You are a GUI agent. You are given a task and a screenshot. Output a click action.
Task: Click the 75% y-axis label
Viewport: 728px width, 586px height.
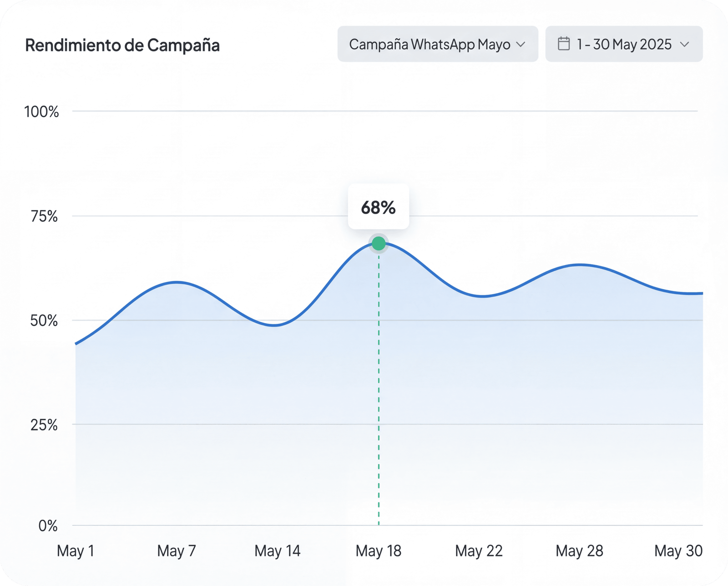click(44, 216)
